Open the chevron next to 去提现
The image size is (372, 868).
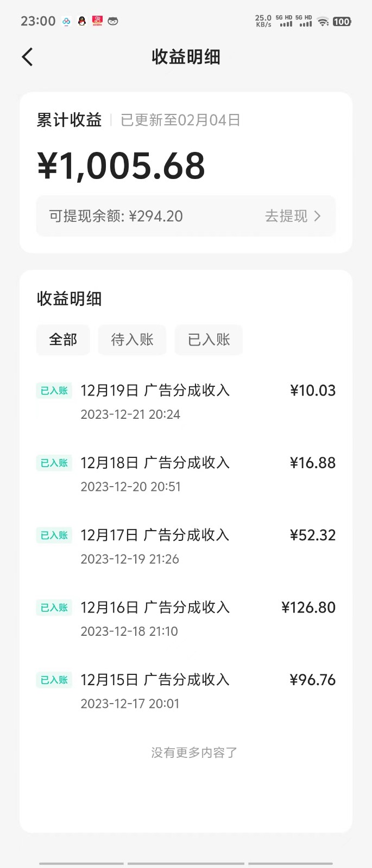318,216
